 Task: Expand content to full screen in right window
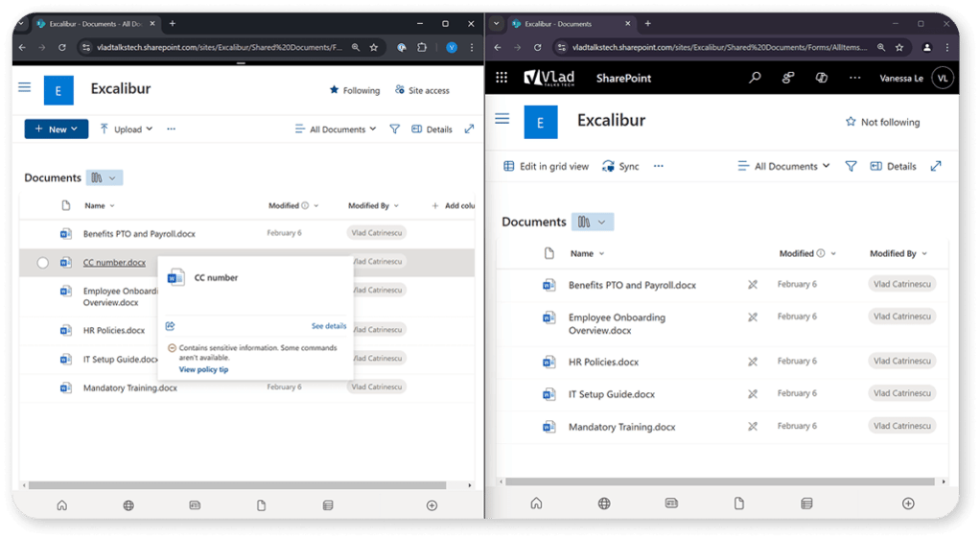(936, 166)
